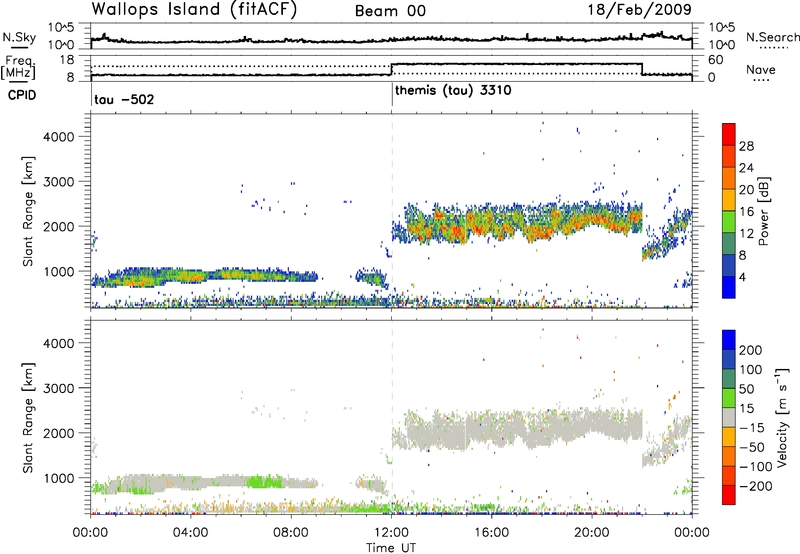Image resolution: width=800 pixels, height=554 pixels.
Task: Click the light green 15–50 Velocity colorbar segment
Action: [x=729, y=398]
